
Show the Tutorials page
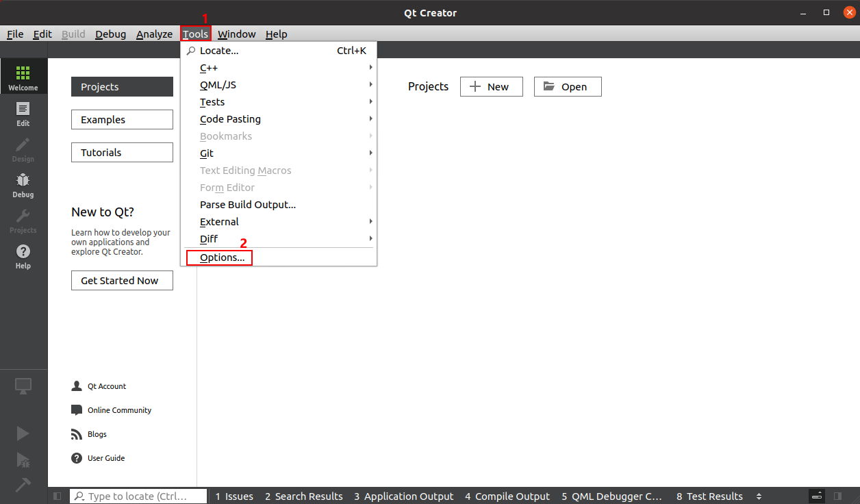point(122,153)
